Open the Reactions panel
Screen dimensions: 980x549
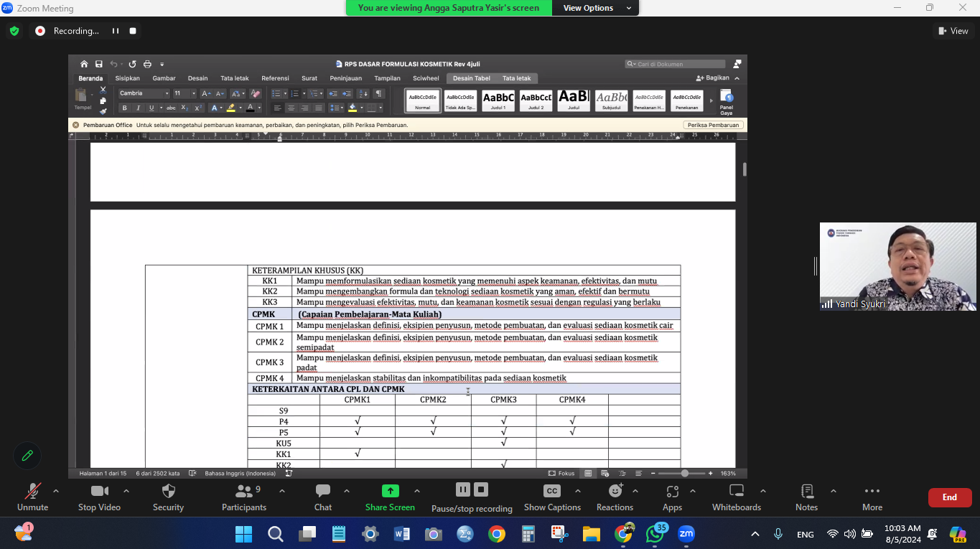point(615,492)
